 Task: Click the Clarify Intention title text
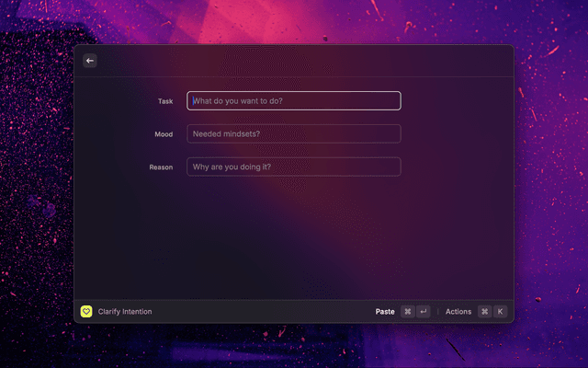pos(125,312)
